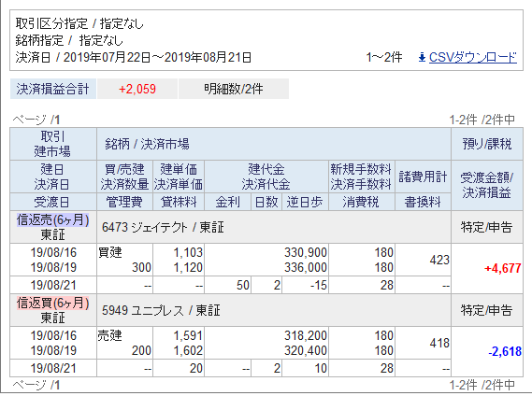Click the bottom ページ /1 indicator
The image size is (532, 396).
click(36, 385)
